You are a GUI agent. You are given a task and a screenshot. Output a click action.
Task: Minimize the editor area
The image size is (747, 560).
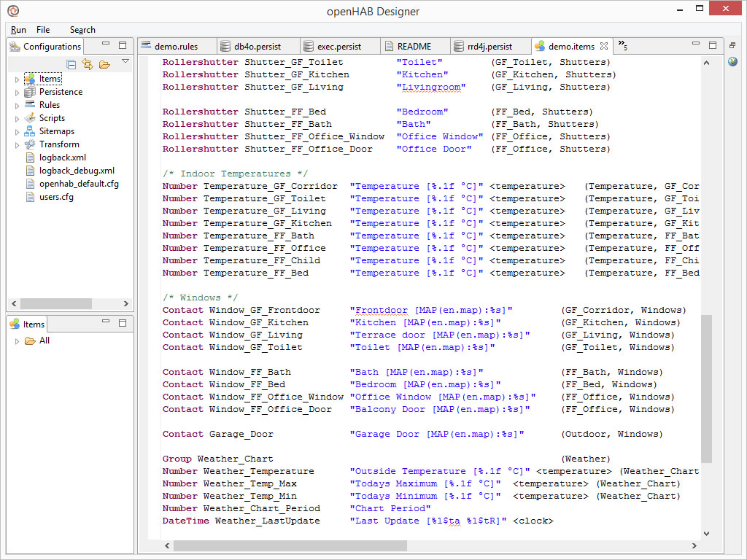[x=696, y=44]
